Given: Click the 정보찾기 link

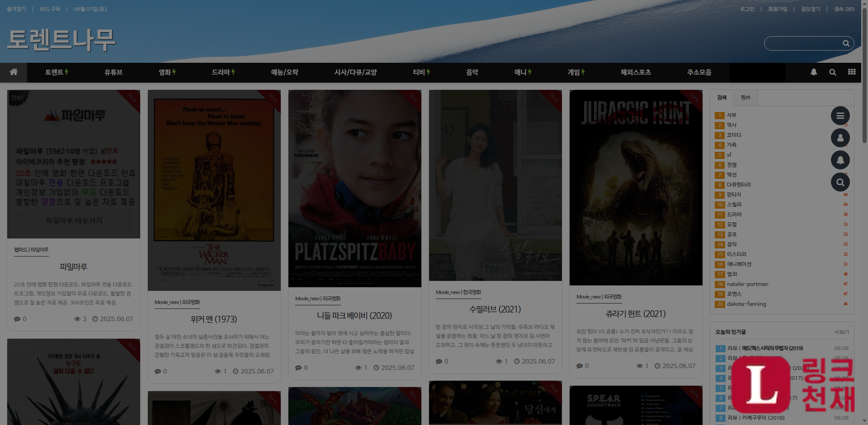Looking at the screenshot, I should [x=811, y=9].
